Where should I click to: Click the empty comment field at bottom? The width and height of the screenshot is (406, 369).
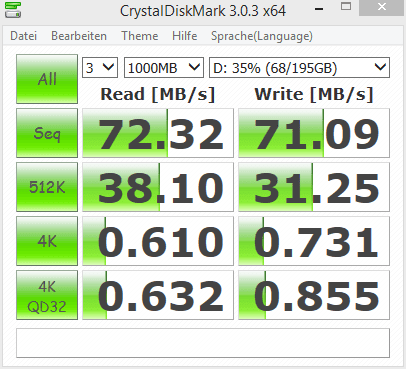(x=203, y=343)
